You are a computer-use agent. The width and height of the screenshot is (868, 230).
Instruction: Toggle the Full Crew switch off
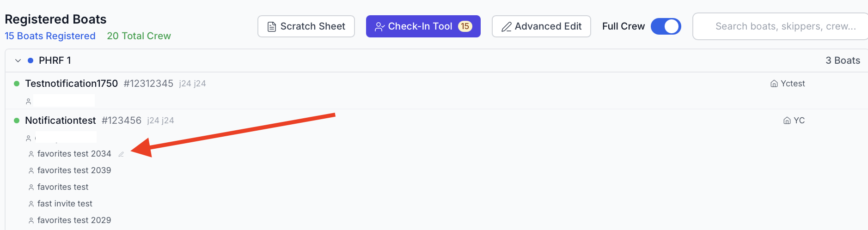[x=666, y=26]
